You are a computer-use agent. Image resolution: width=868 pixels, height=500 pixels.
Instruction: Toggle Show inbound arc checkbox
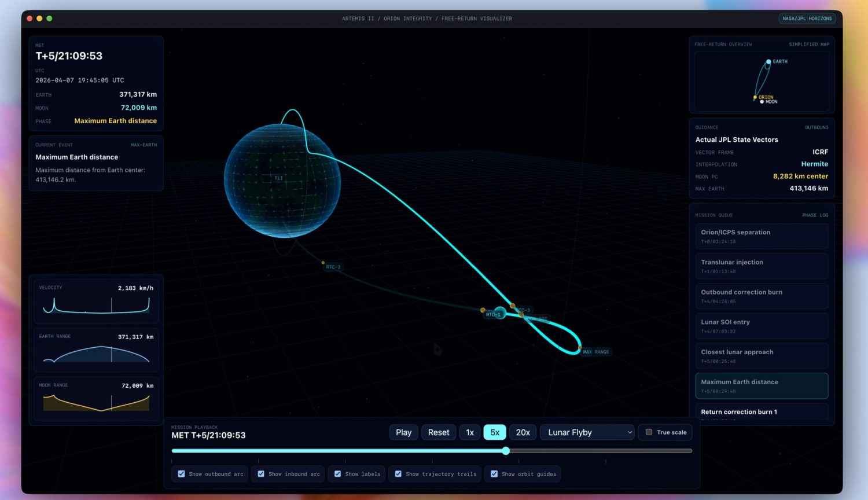click(x=261, y=474)
